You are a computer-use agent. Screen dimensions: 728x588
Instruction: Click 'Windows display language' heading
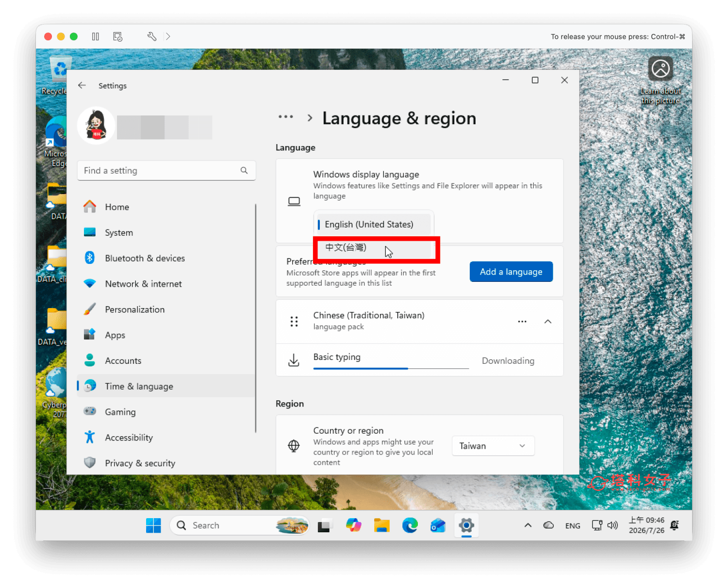pyautogui.click(x=366, y=174)
